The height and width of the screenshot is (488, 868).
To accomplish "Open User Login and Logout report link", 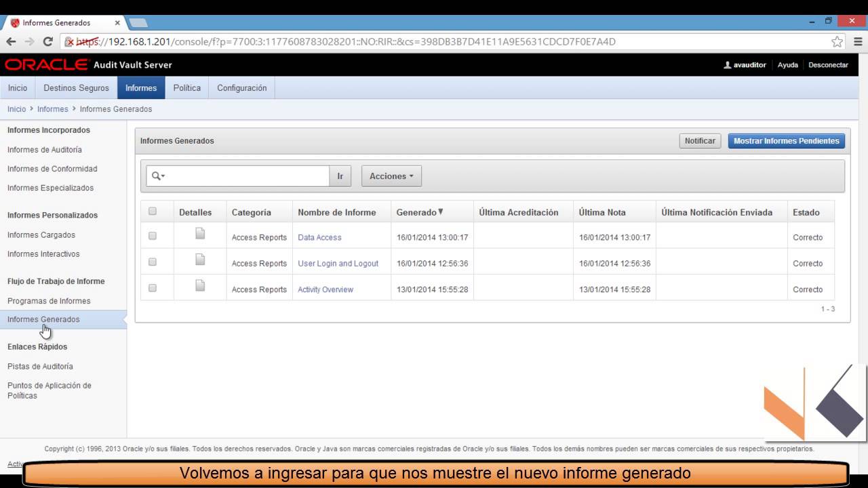I will click(338, 263).
